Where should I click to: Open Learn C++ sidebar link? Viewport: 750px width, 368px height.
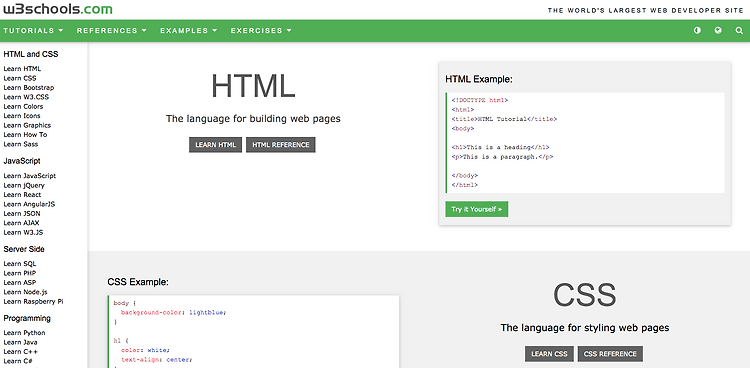point(20,352)
